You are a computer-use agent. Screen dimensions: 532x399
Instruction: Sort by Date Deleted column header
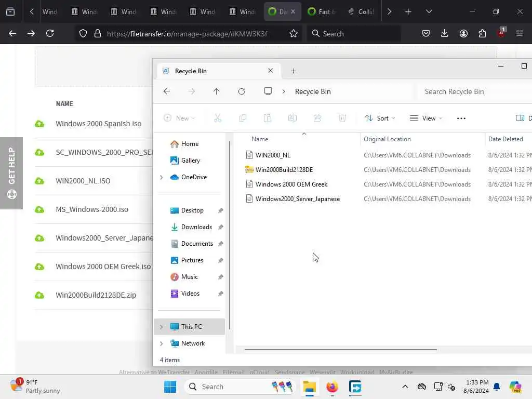pos(506,139)
